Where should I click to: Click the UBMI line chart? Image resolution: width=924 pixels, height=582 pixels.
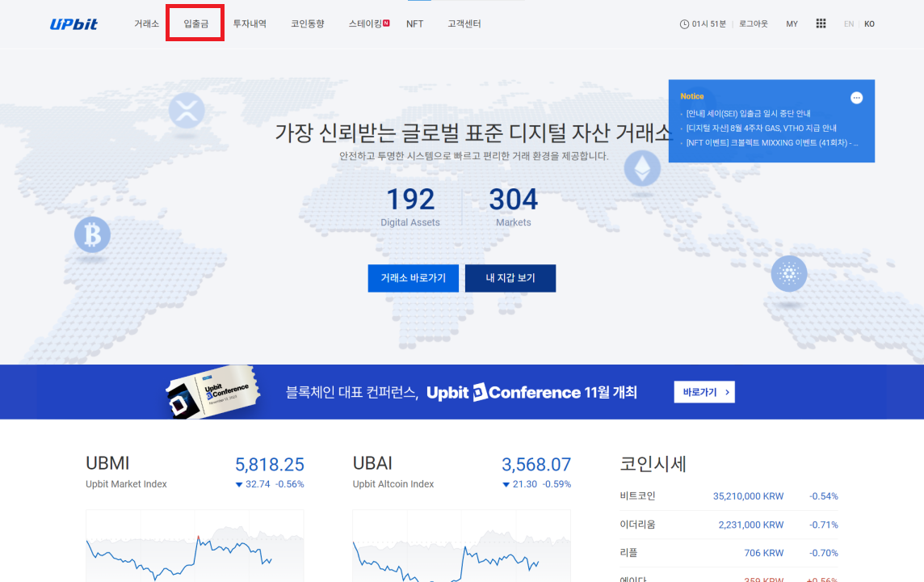click(x=195, y=546)
